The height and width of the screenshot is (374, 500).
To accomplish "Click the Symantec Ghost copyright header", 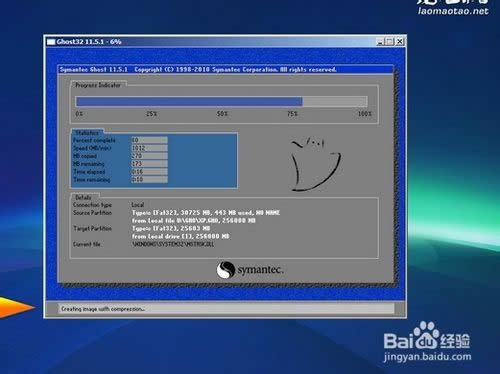I will coord(198,69).
